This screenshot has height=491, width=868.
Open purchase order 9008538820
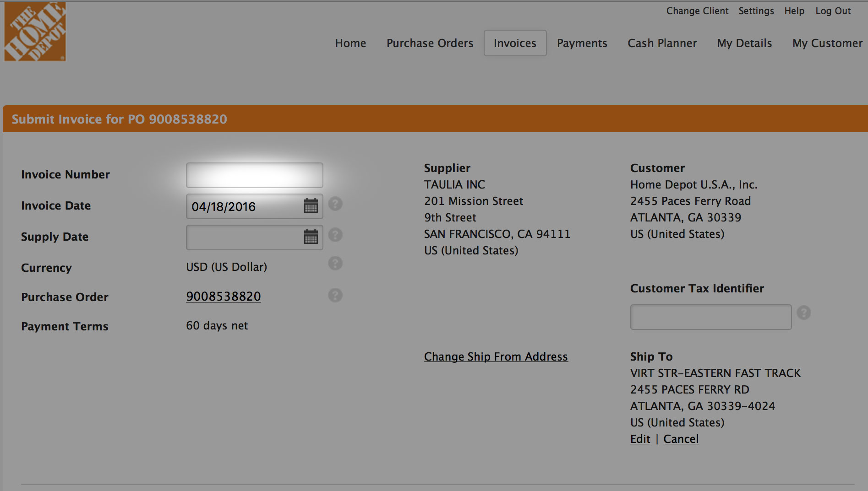click(223, 297)
